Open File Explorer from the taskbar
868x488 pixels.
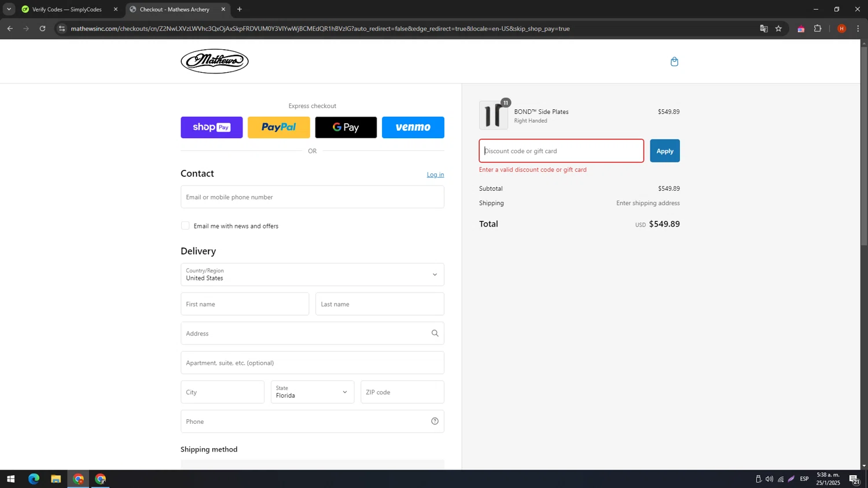click(x=56, y=479)
